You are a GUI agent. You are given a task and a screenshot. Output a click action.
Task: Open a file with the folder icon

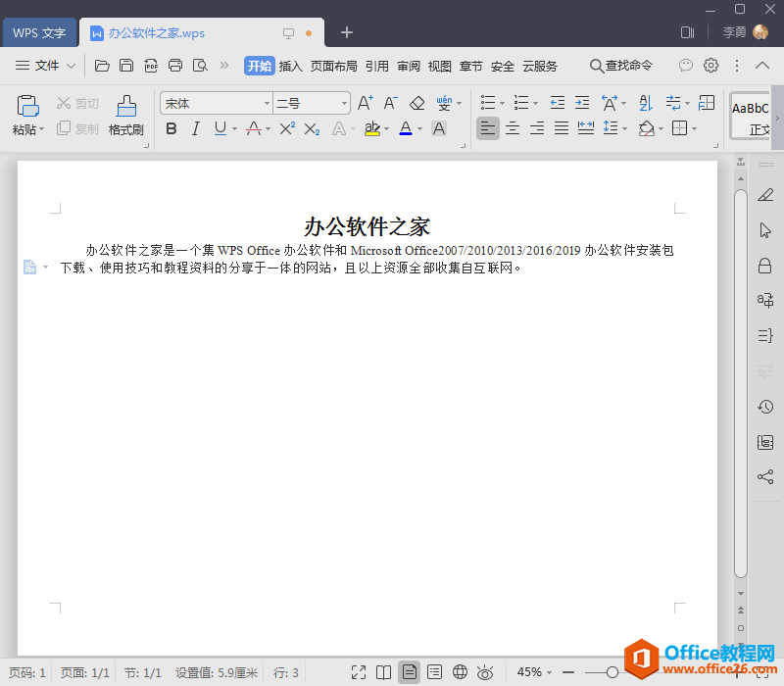pyautogui.click(x=102, y=66)
